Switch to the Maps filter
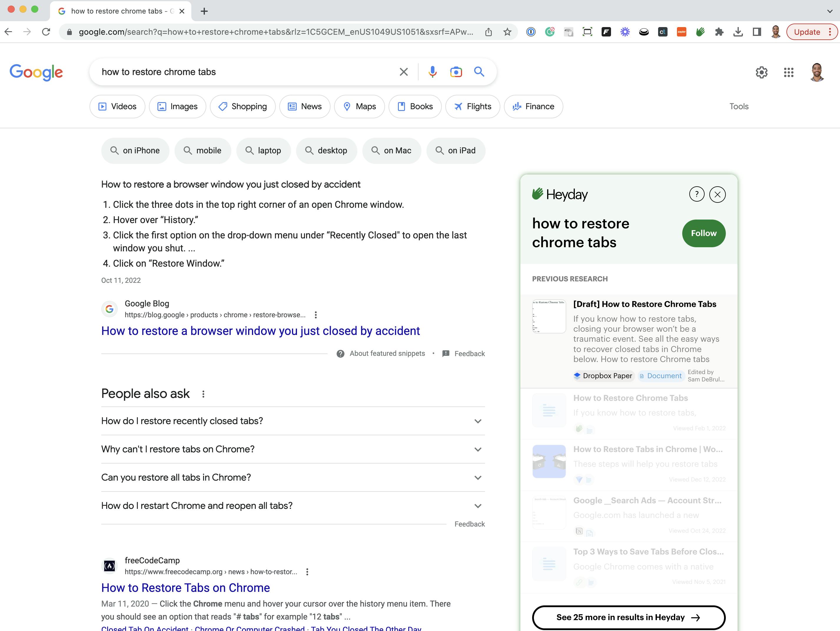Image resolution: width=840 pixels, height=631 pixels. click(359, 106)
